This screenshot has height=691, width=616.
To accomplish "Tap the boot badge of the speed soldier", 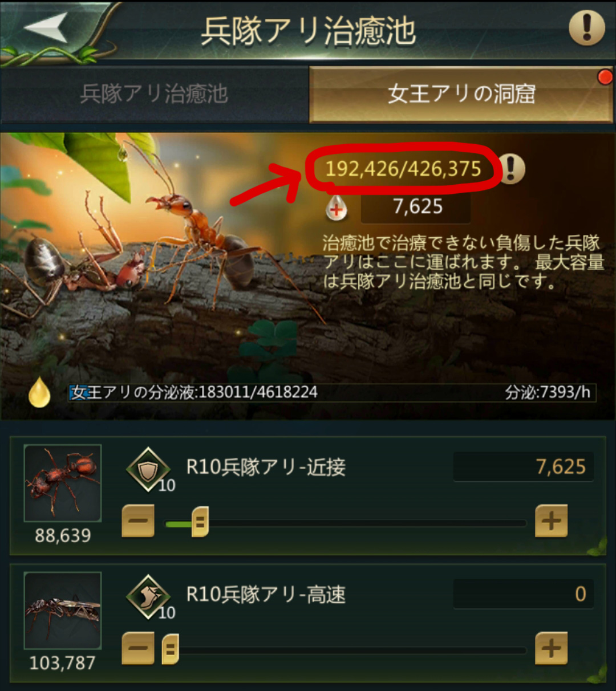I will 149,596.
